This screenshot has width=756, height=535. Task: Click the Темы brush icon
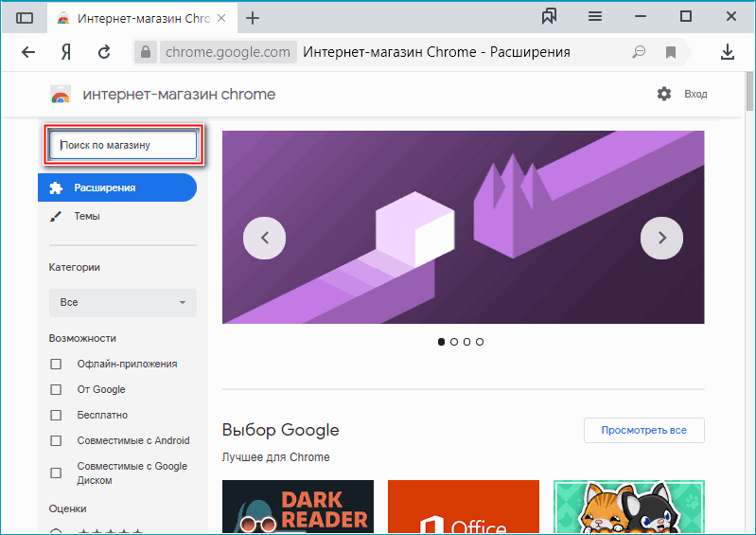pos(56,216)
